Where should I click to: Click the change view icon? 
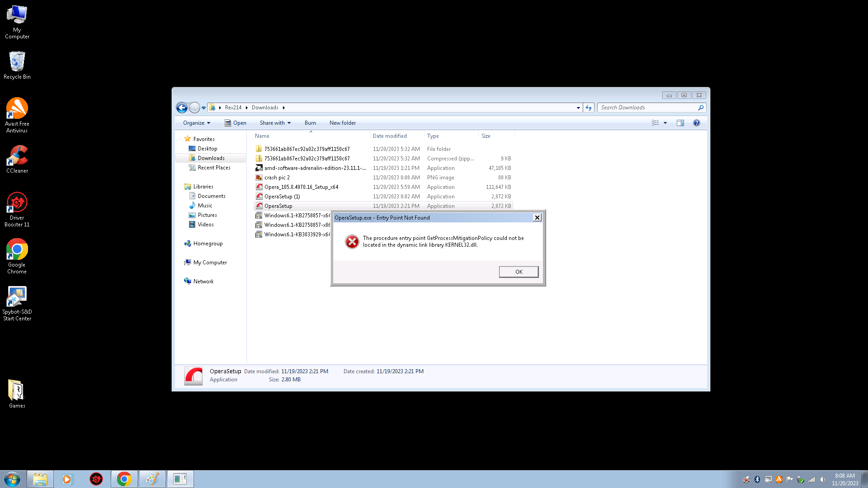pos(655,123)
